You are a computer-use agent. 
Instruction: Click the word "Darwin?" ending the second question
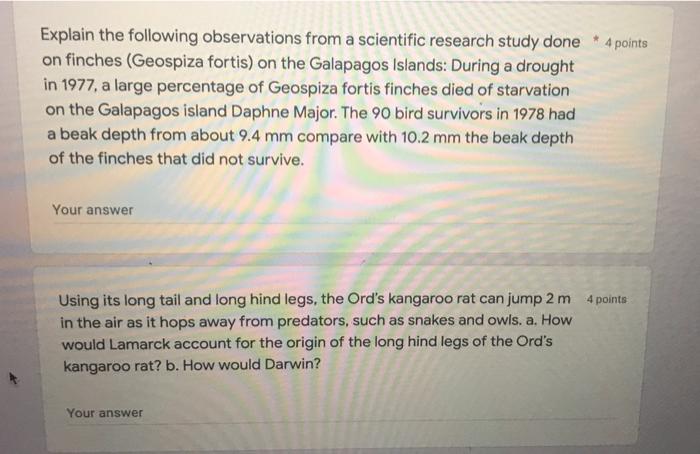coord(292,364)
